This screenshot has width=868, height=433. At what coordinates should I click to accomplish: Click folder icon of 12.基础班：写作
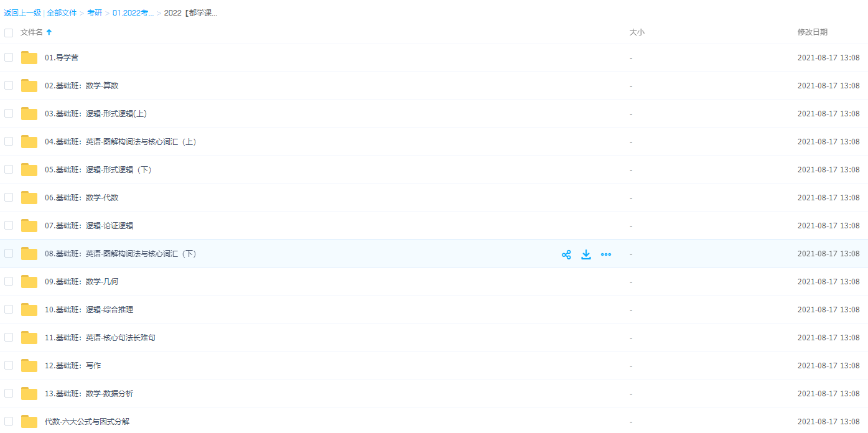click(29, 366)
